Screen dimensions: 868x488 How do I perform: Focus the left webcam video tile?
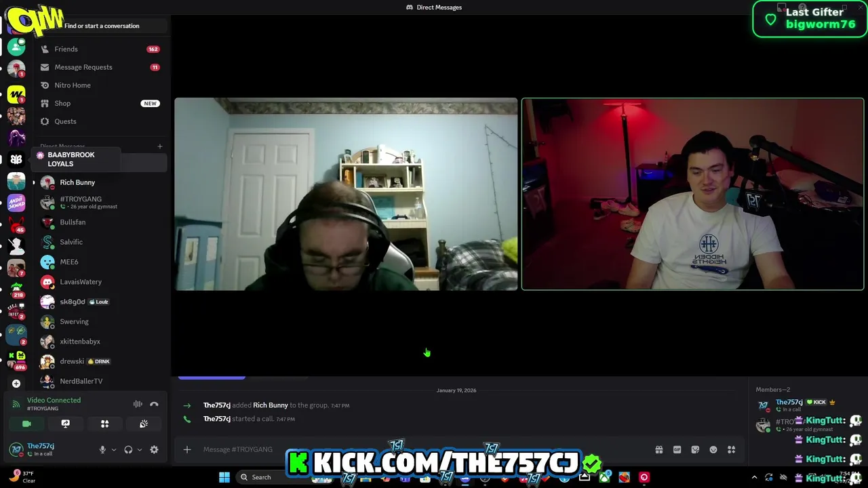click(x=346, y=195)
